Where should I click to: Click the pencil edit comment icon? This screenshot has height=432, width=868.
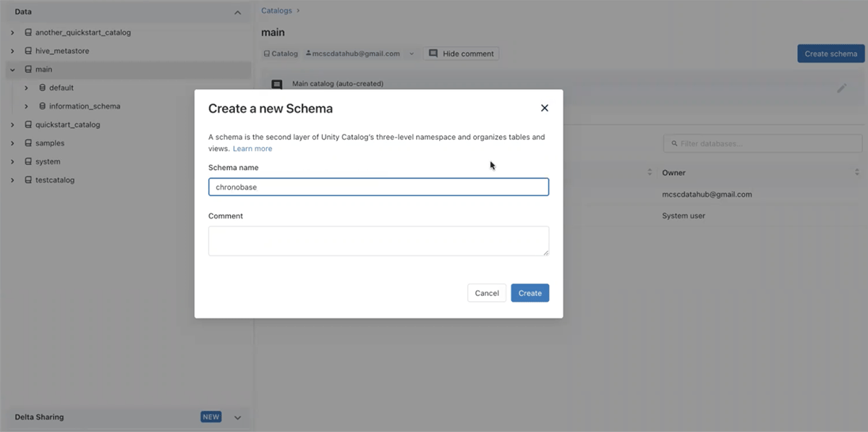tap(841, 88)
